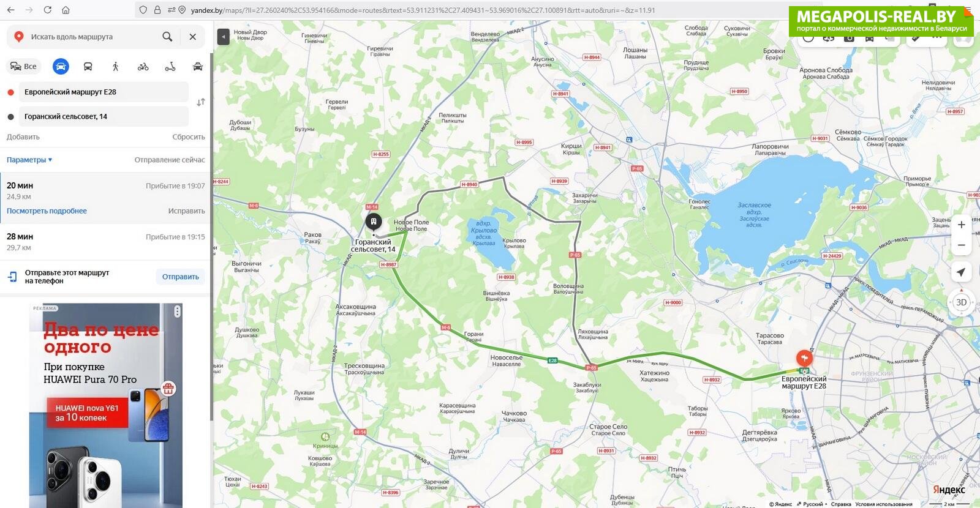
Task: Expand the Параметры dropdown
Action: (29, 160)
